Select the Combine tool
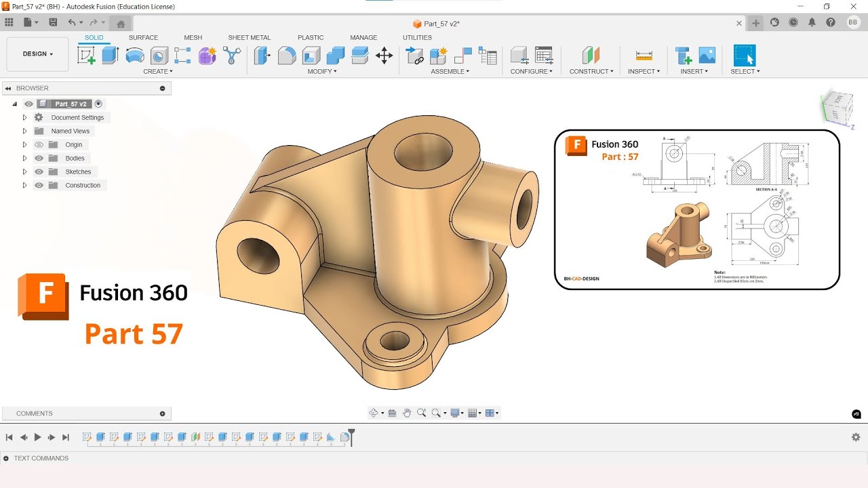The width and height of the screenshot is (868, 488). 336,56
